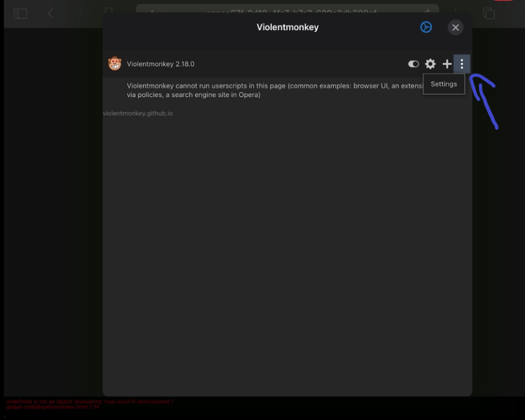Open the violentmonkey.github.io link
The image size is (525, 420).
click(x=138, y=114)
